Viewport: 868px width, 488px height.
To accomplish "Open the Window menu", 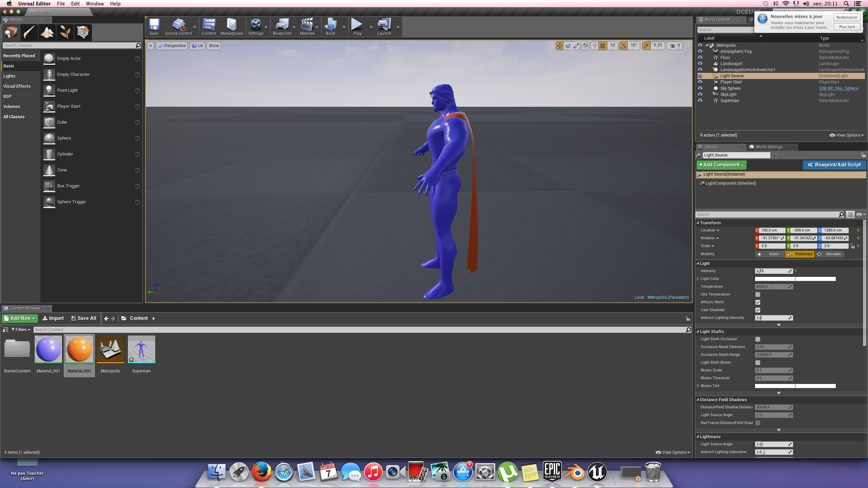I will tap(95, 4).
